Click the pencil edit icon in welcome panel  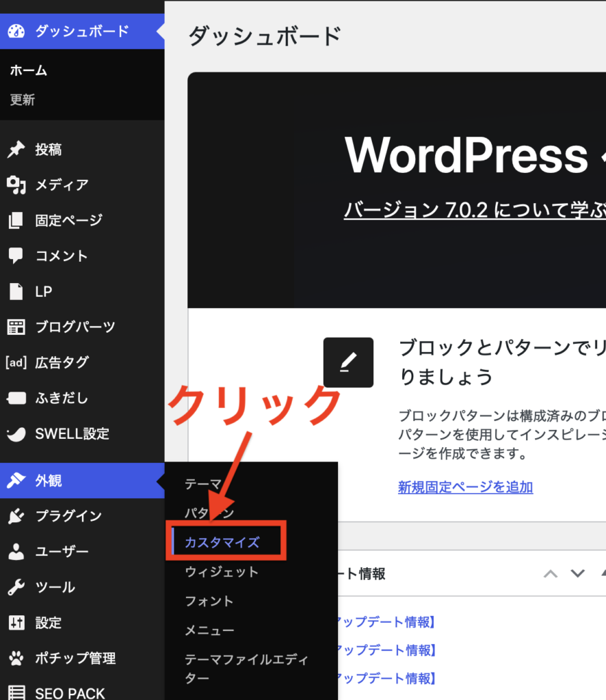coord(348,362)
